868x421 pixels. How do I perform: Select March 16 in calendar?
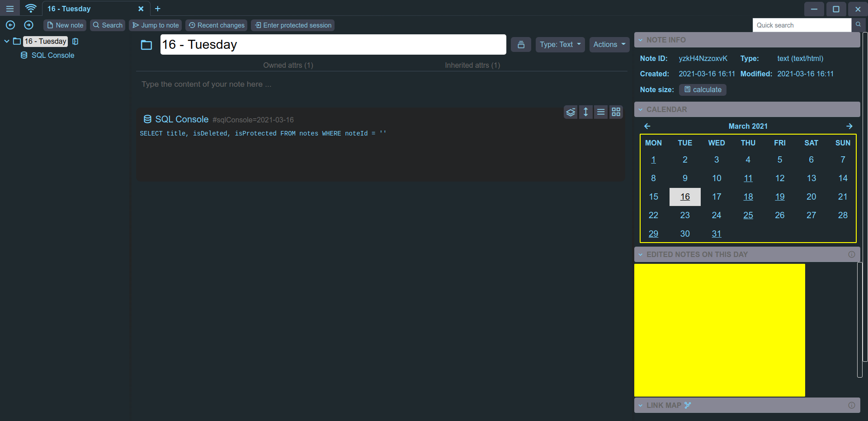[685, 197]
